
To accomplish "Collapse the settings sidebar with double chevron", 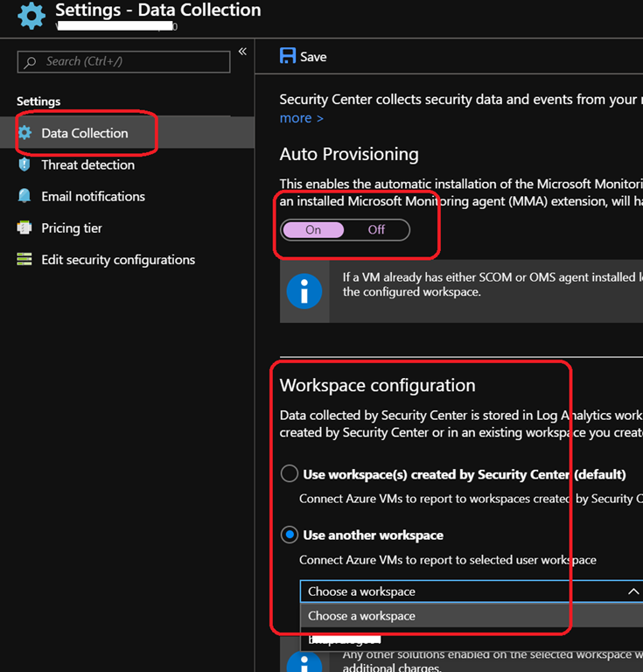I will [242, 52].
